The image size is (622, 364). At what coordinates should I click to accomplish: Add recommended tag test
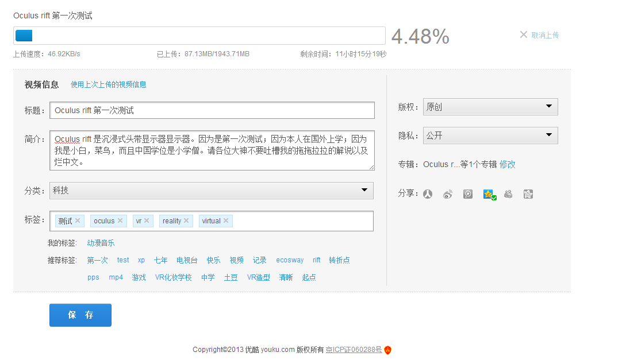pyautogui.click(x=123, y=260)
